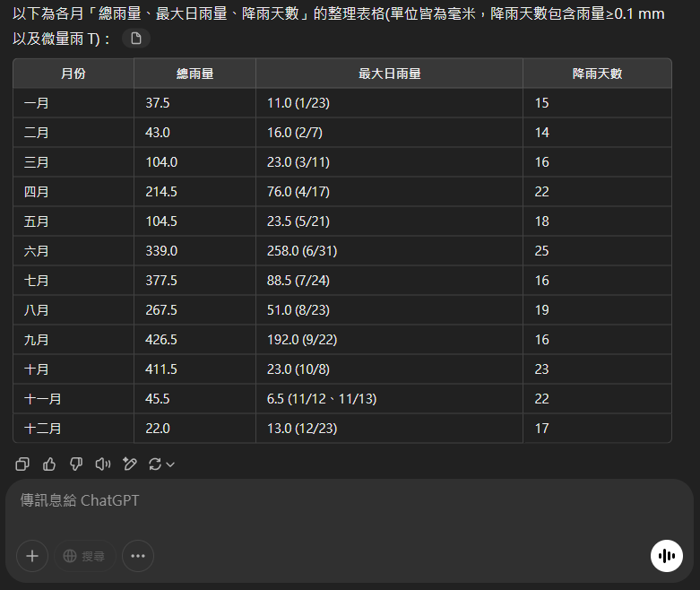Play the response with read aloud icon
The height and width of the screenshot is (590, 700).
point(103,464)
